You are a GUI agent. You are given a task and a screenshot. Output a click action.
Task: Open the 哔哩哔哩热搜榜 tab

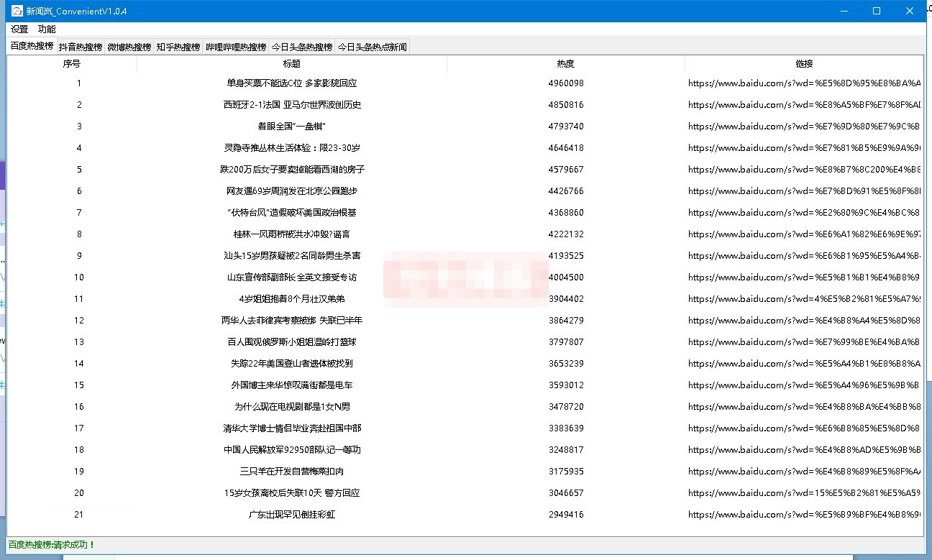236,47
